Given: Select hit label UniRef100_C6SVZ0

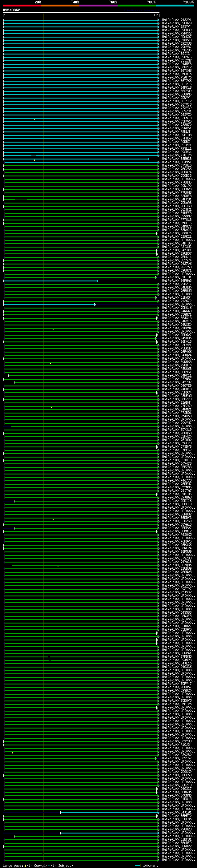Looking at the screenshot, I should tap(177, 115).
